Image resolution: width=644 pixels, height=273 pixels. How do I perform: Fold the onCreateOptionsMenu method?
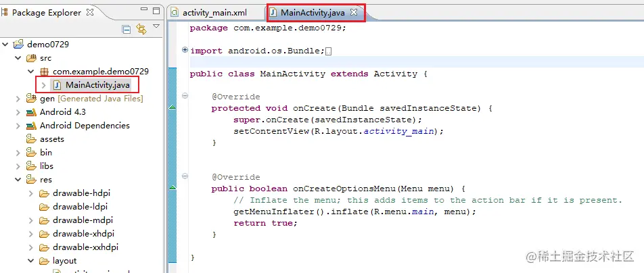[185, 176]
